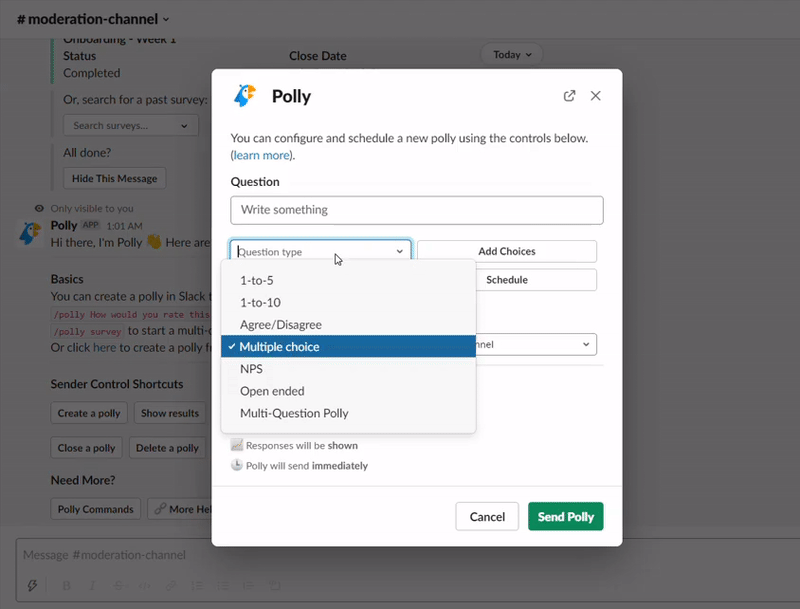
Task: Insert link icon in message composer
Action: [x=171, y=586]
